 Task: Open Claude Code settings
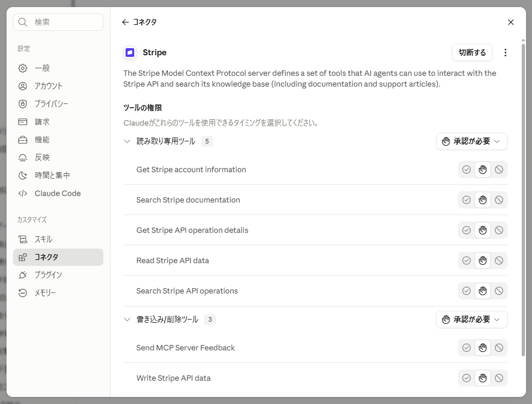[58, 193]
